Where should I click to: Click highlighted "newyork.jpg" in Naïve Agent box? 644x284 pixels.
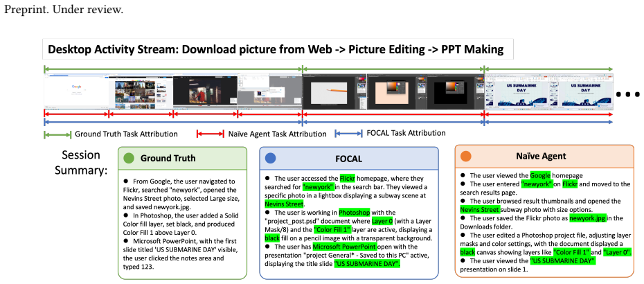tap(588, 218)
